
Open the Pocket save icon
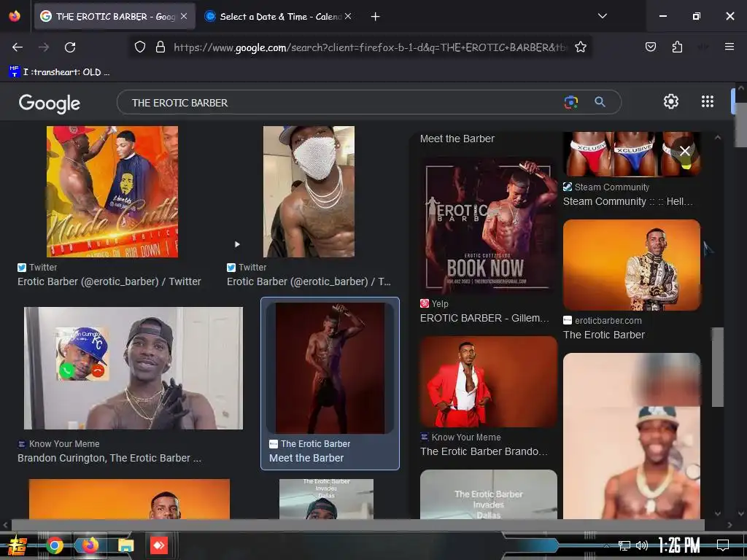pyautogui.click(x=650, y=47)
